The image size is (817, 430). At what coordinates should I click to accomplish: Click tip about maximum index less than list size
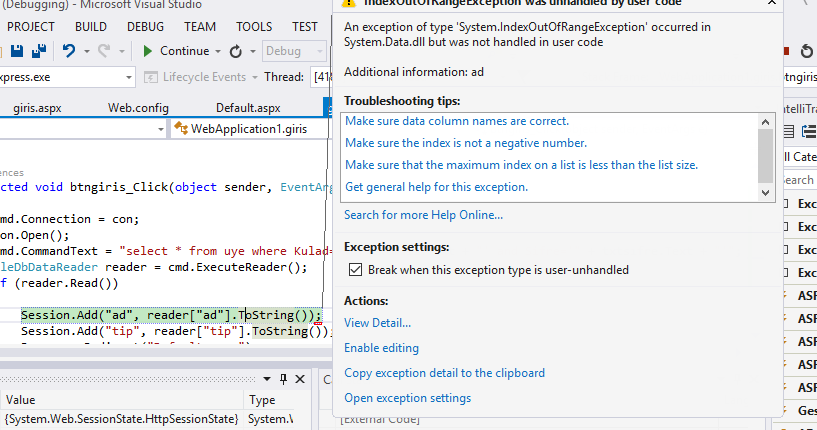click(x=521, y=165)
